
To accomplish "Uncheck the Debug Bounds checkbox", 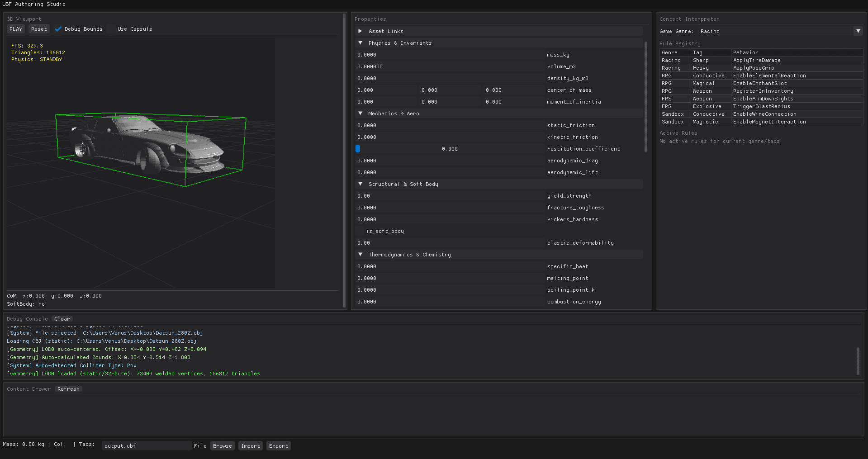I will coord(58,28).
